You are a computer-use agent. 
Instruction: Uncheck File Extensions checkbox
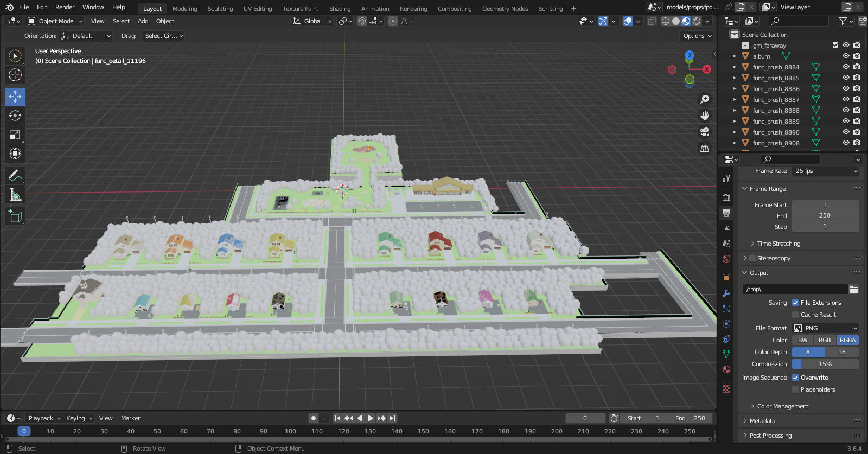[x=795, y=303]
